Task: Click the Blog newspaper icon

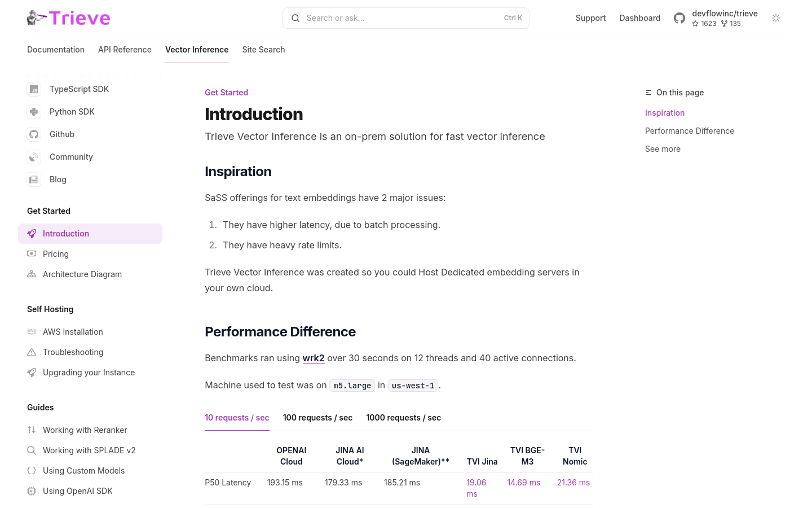Action: pos(34,179)
